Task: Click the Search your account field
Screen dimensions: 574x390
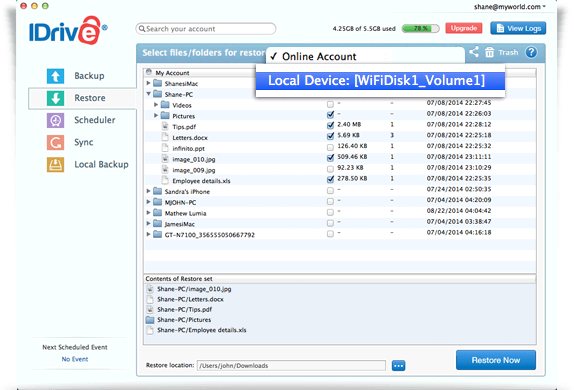Action: (206, 29)
